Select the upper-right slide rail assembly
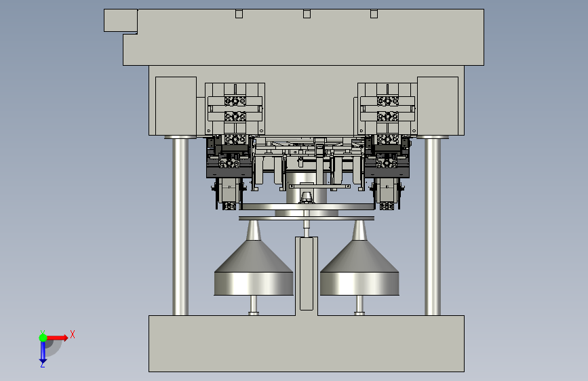This screenshot has width=588, height=381. (387, 108)
